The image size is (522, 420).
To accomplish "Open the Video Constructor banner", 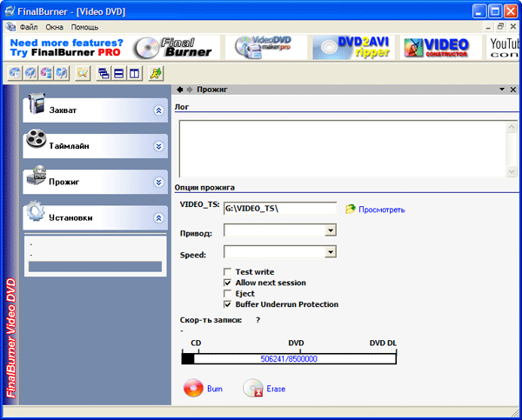I will (437, 48).
